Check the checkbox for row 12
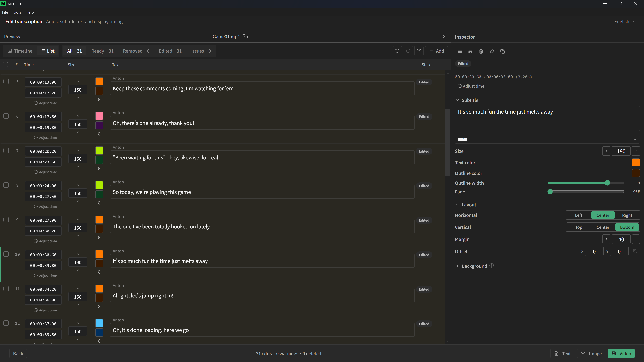 6,323
